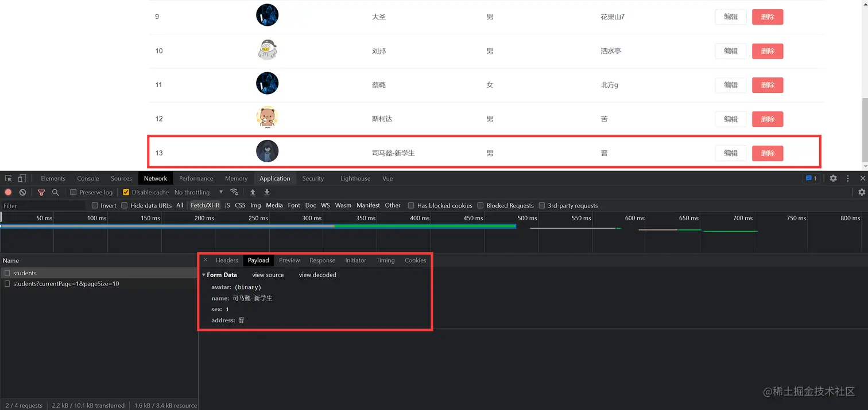Viewport: 868px width, 410px height.
Task: Filter requests by Img type
Action: (x=255, y=205)
